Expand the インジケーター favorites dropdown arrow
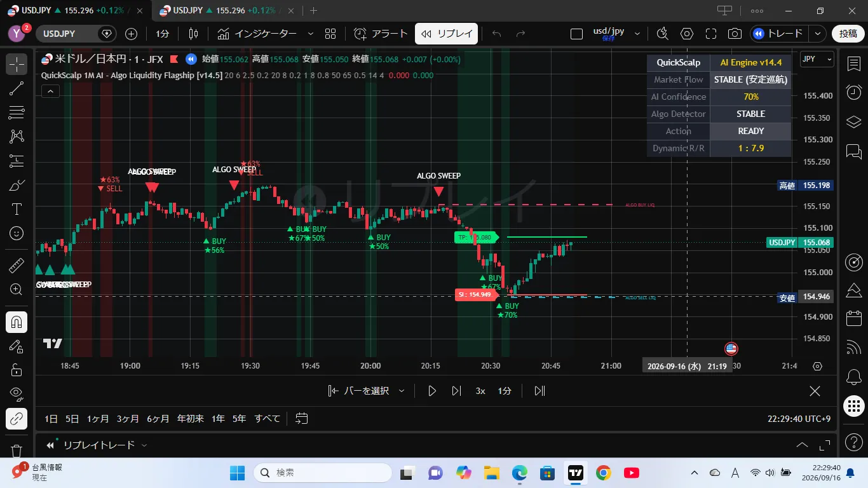This screenshot has width=868, height=488. point(310,34)
